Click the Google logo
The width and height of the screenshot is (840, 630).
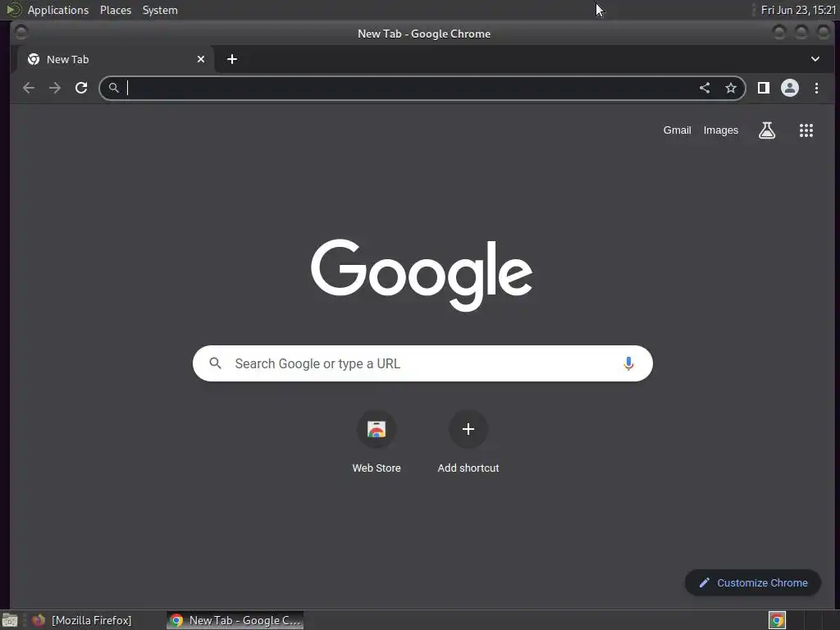tap(422, 275)
